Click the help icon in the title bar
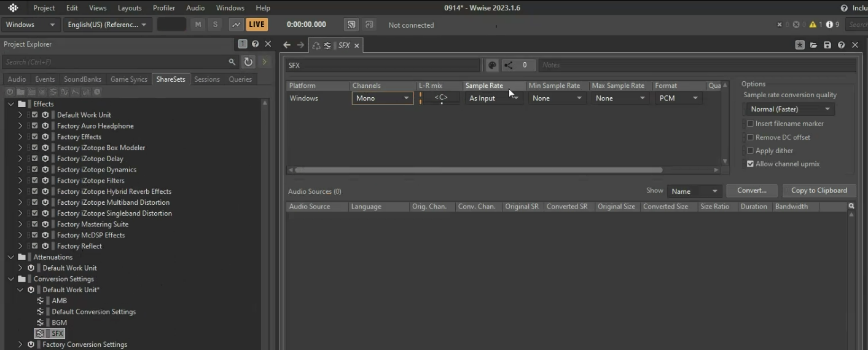868x350 pixels. (844, 8)
